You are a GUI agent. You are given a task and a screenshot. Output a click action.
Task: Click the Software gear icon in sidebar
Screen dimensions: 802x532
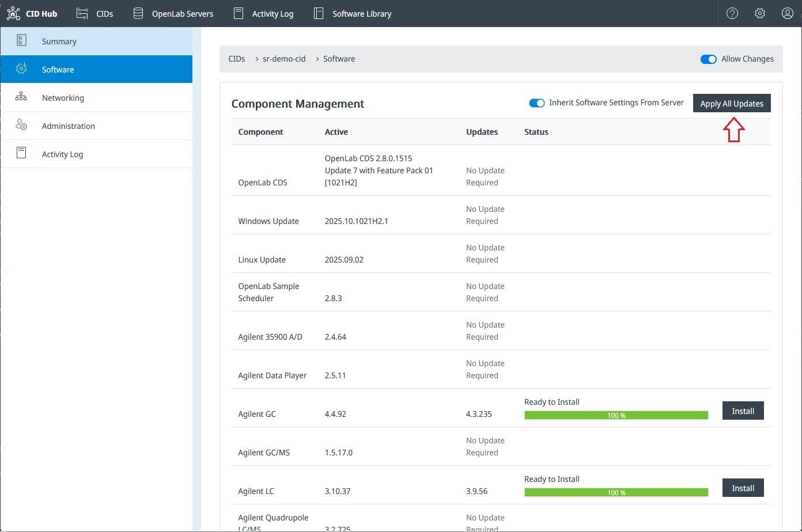point(21,69)
